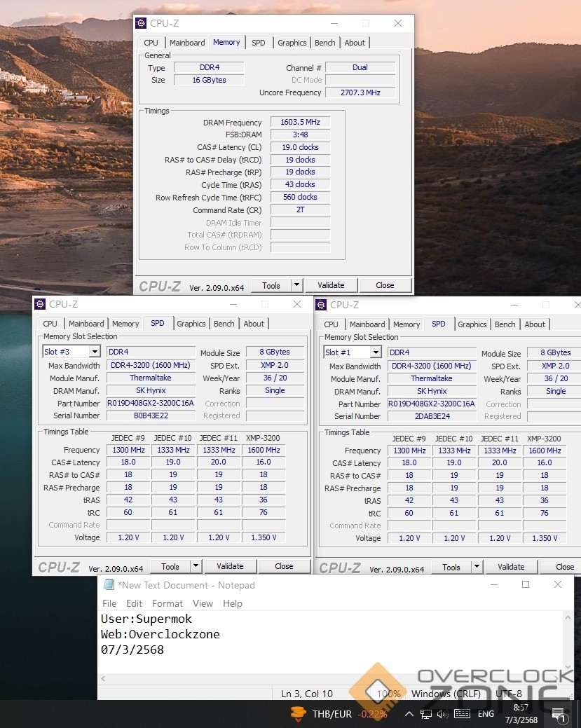This screenshot has width=581, height=728.
Task: Open the About tab in the Memory window
Action: click(355, 43)
